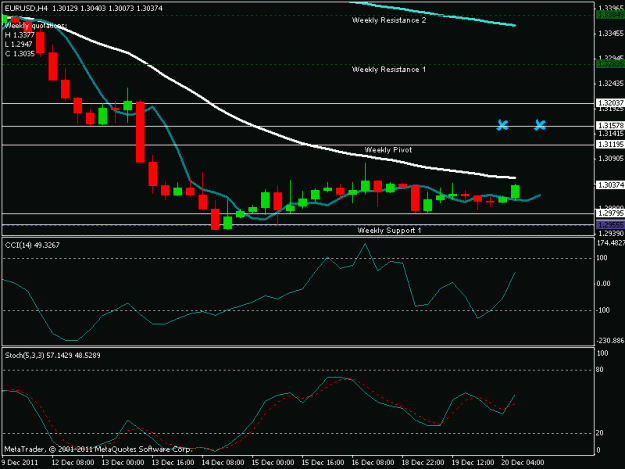Select the thick cyan trend line near Resistance 2

[432, 14]
